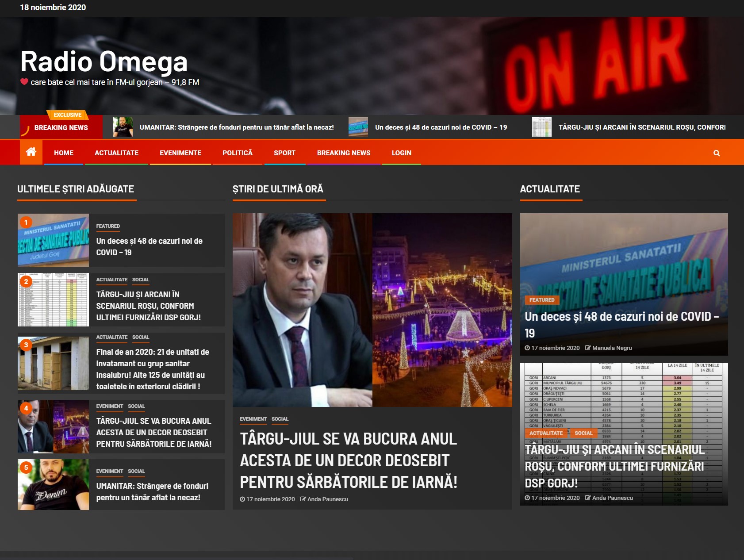Open SPORT menu item
Image resolution: width=744 pixels, height=560 pixels.
(284, 153)
